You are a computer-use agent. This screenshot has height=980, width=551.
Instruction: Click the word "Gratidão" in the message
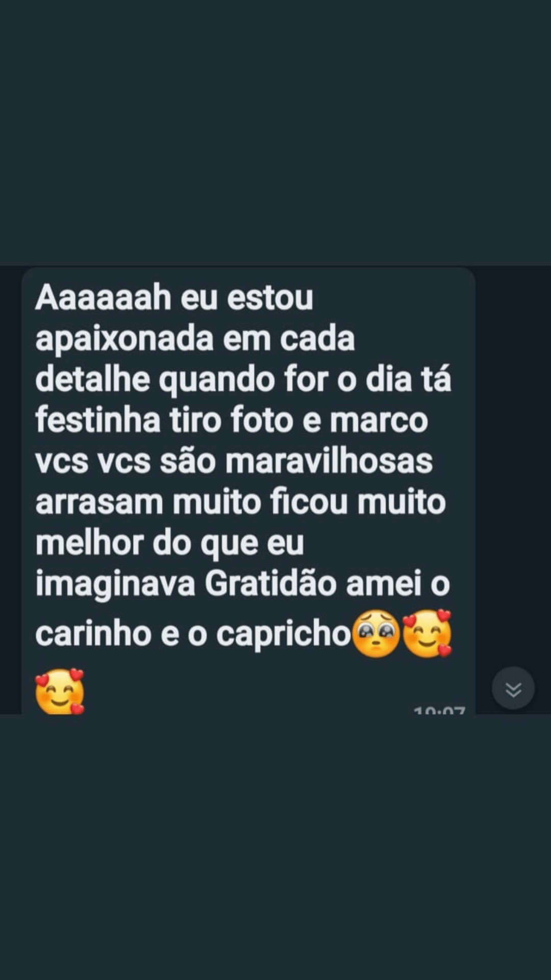(x=270, y=584)
